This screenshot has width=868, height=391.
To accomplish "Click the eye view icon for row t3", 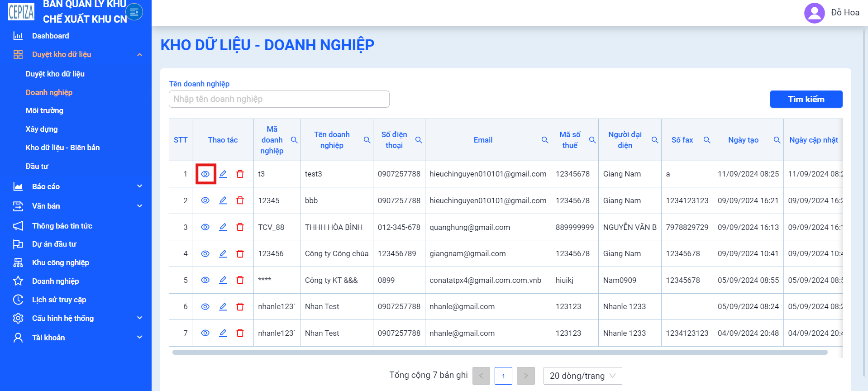I will (x=205, y=174).
